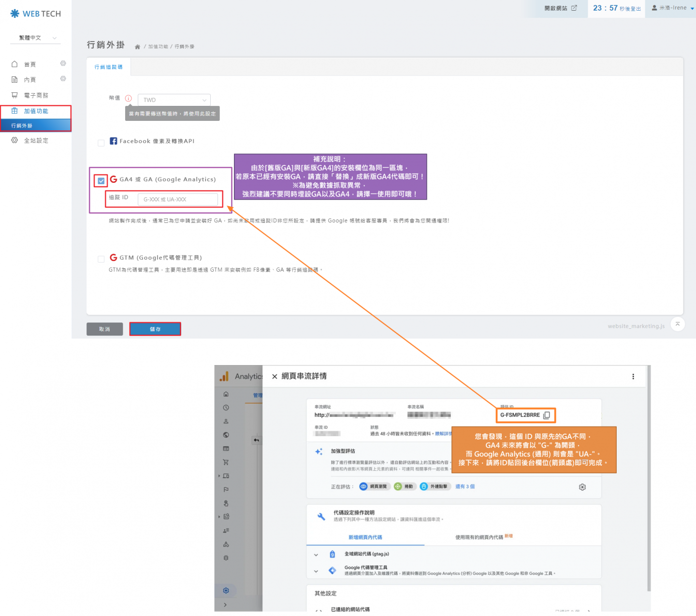Close the 網頁串流詳情 panel
Viewport: 696px width, 616px height.
pyautogui.click(x=275, y=377)
